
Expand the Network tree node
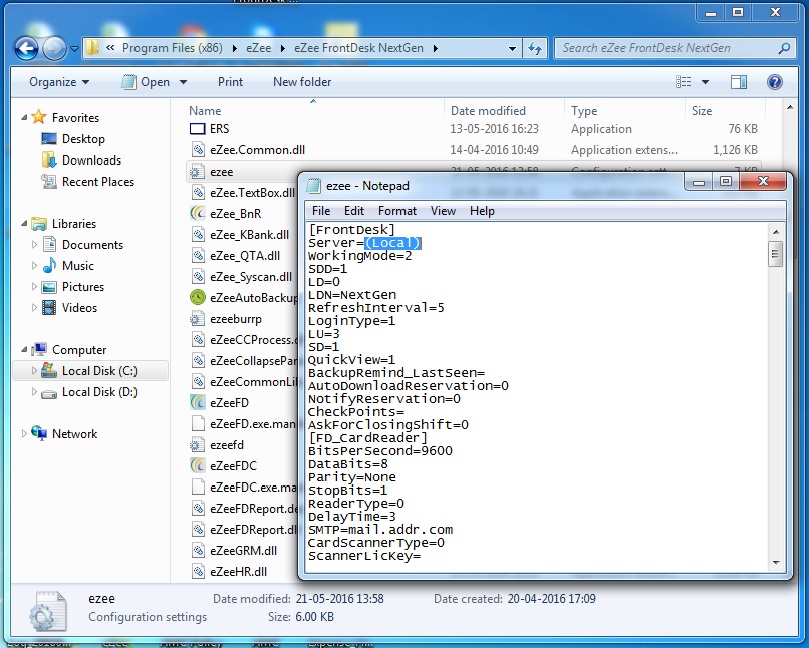coord(24,433)
